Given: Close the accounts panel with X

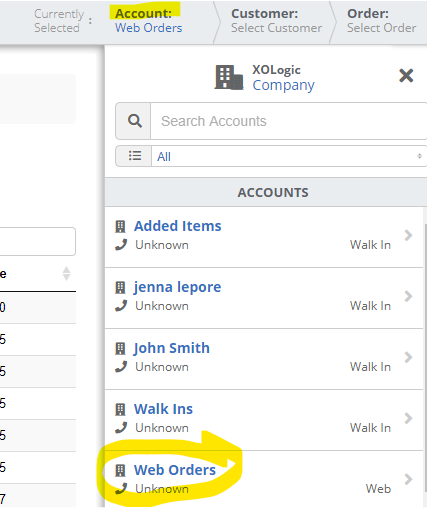Looking at the screenshot, I should click(406, 75).
